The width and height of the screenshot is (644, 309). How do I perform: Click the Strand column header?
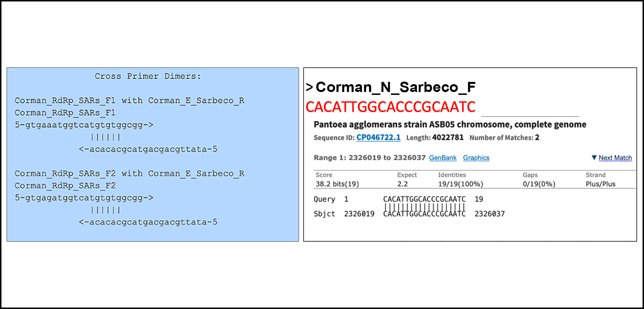click(595, 175)
